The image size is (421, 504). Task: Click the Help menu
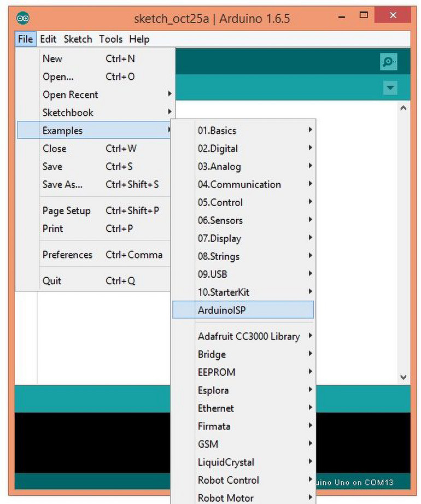point(139,39)
